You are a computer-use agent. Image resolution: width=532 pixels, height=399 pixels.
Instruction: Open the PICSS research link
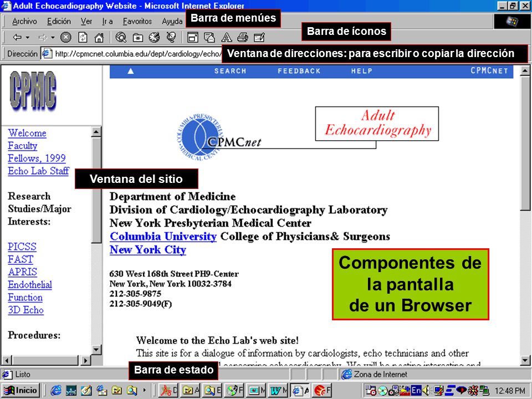(x=22, y=247)
